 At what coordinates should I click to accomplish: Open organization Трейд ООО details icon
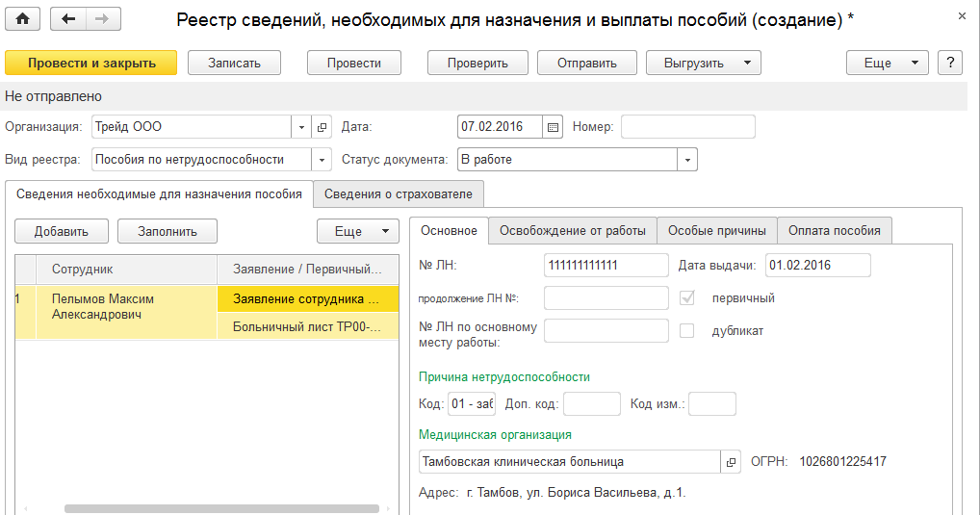pyautogui.click(x=322, y=127)
